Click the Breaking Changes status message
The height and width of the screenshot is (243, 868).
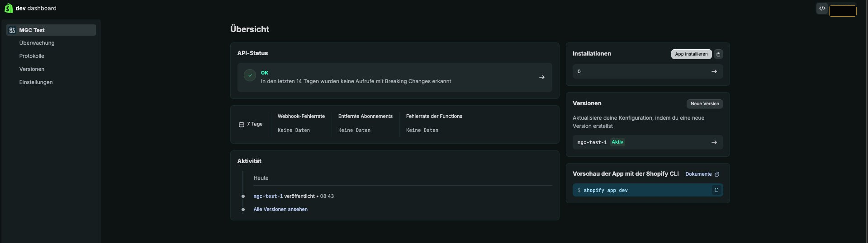coord(356,81)
